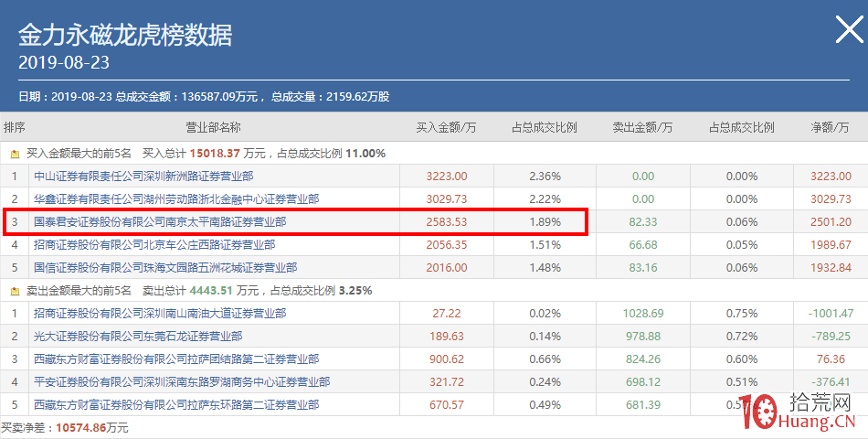Select sell amount 83.16 cell
Viewport: 868px width, 439px height.
click(643, 268)
